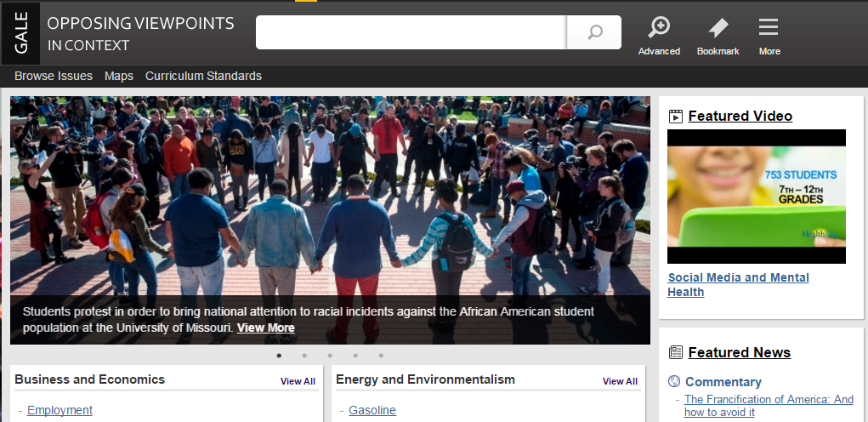
Task: Click View More on the protest caption
Action: pyautogui.click(x=266, y=328)
